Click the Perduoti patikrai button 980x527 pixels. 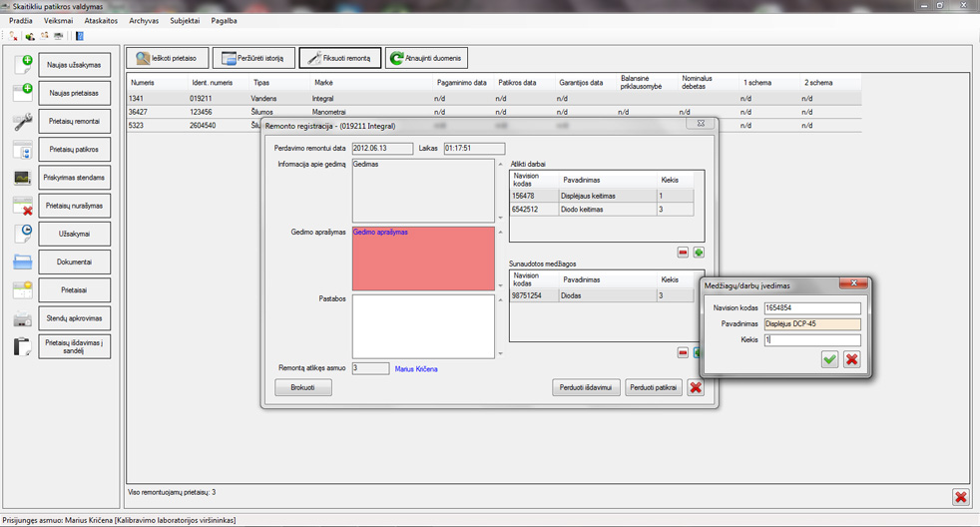(654, 387)
